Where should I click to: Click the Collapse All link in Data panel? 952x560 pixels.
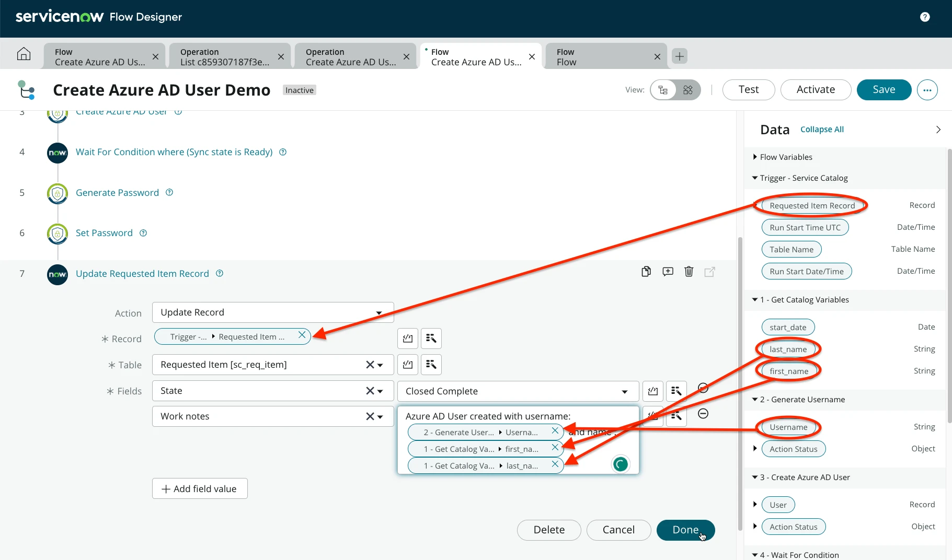[x=822, y=130]
